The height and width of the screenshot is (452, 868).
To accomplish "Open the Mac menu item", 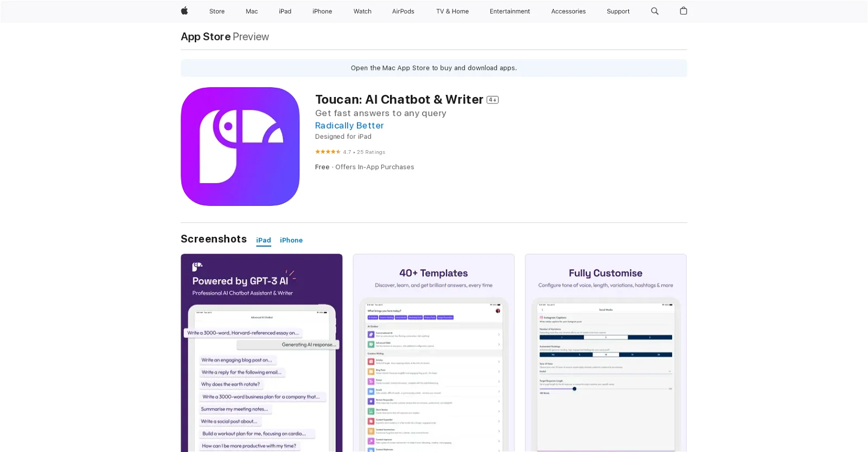I will (252, 11).
